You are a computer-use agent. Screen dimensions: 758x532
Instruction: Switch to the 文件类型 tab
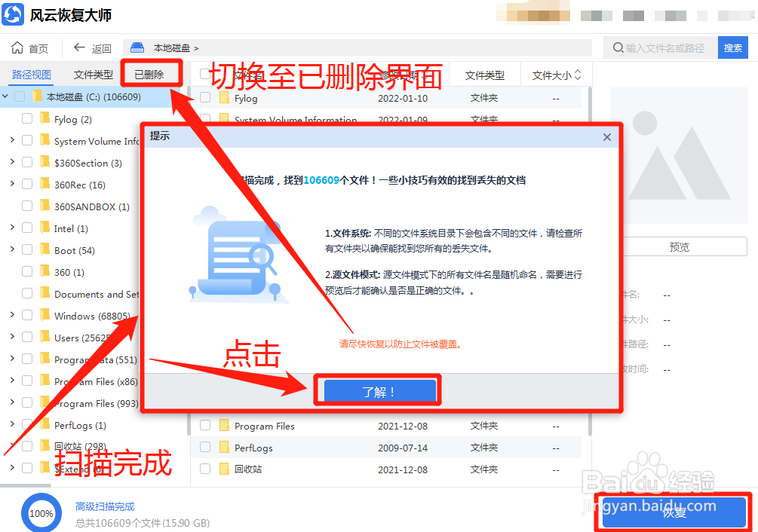pos(93,74)
